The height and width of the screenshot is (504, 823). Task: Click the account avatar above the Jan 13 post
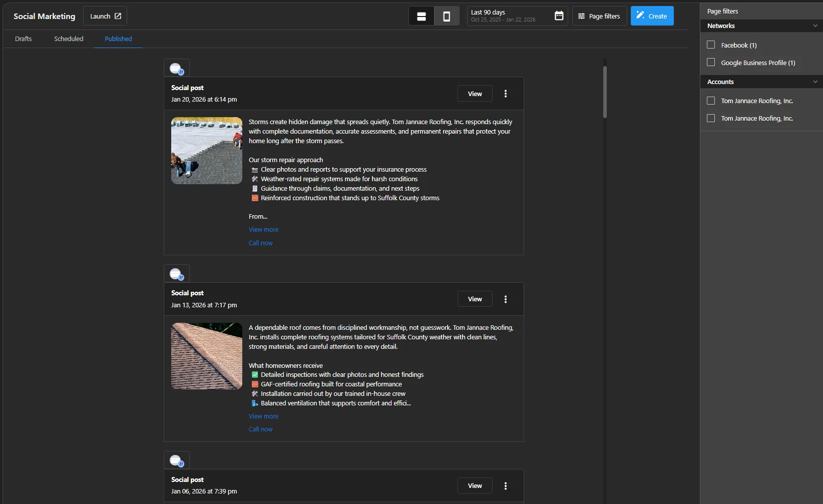176,274
